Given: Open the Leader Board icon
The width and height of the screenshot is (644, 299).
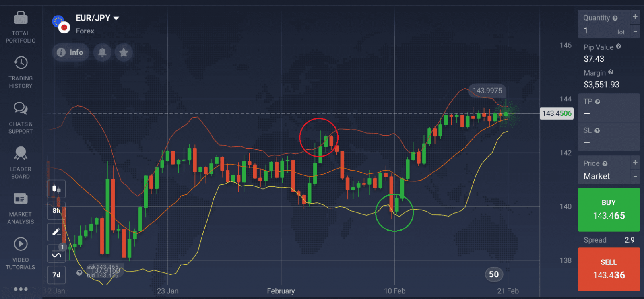Looking at the screenshot, I should click(21, 153).
